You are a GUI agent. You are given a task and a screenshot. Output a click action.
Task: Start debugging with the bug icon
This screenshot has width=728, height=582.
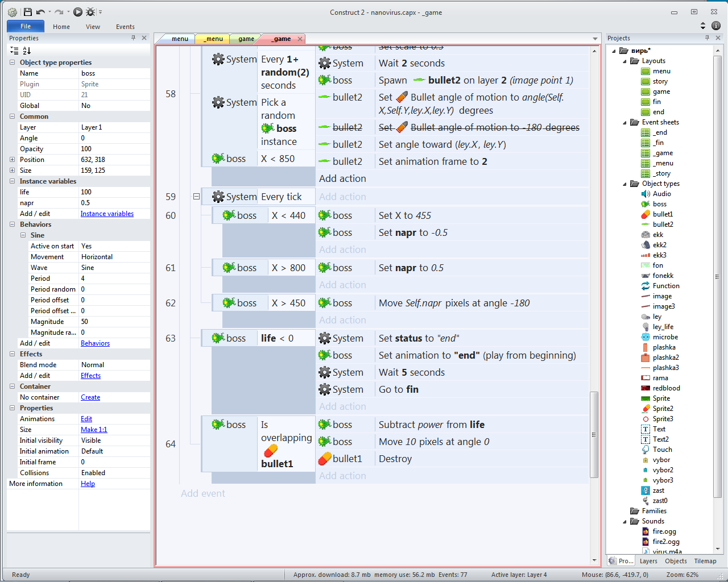(x=90, y=12)
